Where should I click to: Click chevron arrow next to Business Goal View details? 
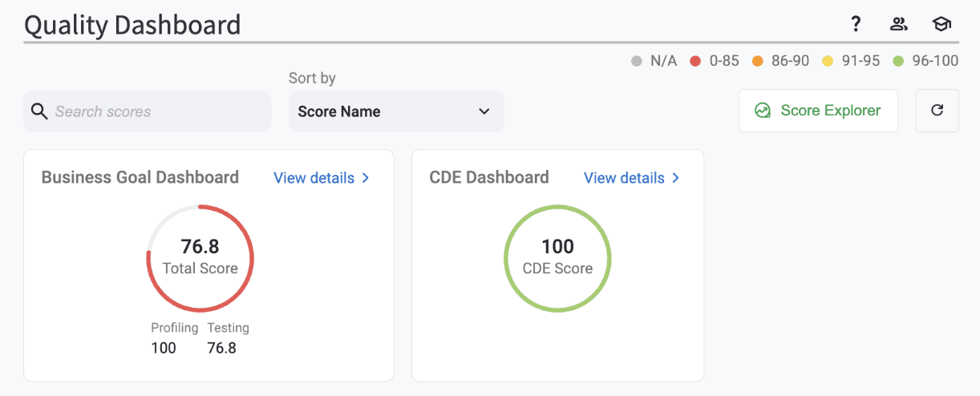pyautogui.click(x=366, y=178)
